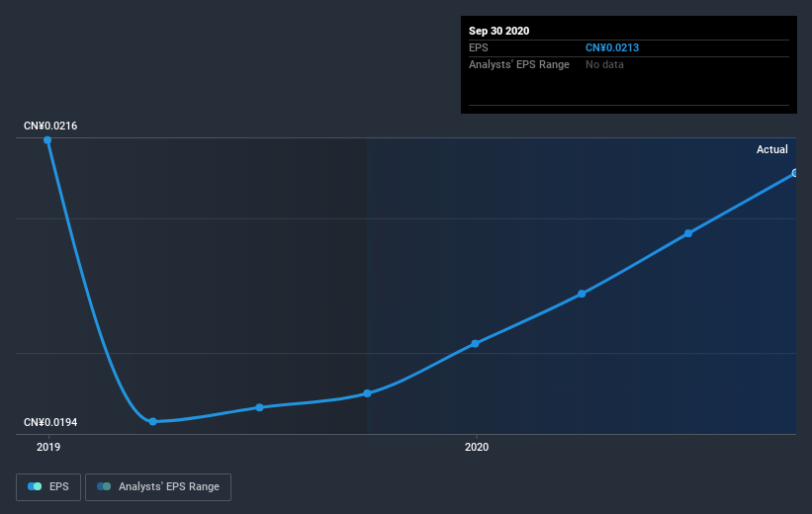
Task: Click the CN¥0.0213 EPS value in tooltip
Action: click(612, 47)
